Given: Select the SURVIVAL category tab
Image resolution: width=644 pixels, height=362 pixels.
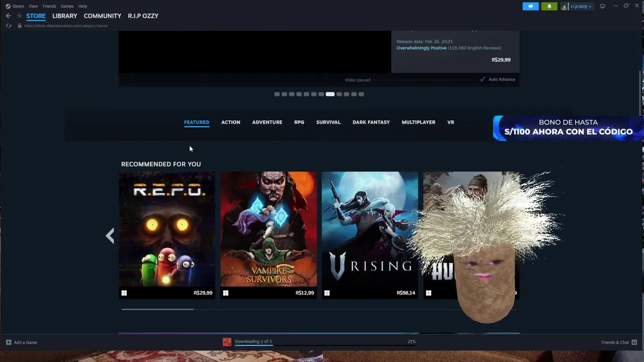Looking at the screenshot, I should (328, 122).
